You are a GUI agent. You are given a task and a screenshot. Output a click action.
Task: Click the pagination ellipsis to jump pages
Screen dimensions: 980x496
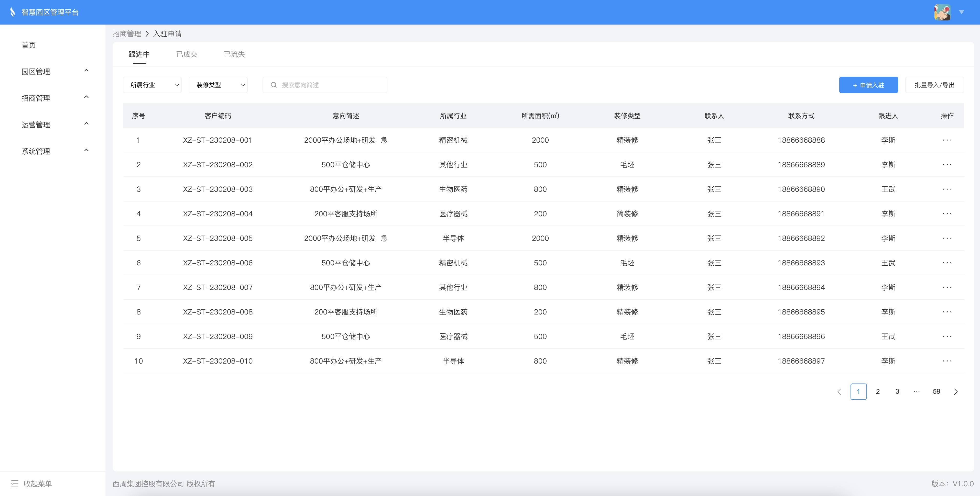point(917,391)
